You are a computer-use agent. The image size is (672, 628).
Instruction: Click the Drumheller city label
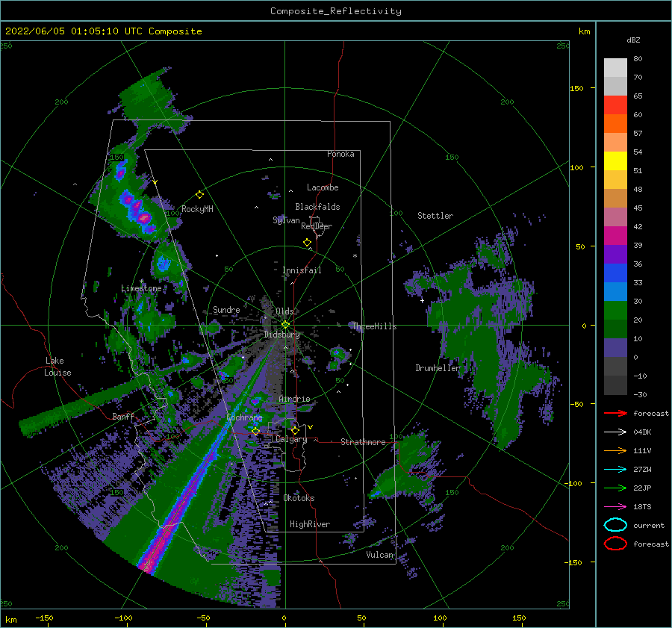point(438,368)
